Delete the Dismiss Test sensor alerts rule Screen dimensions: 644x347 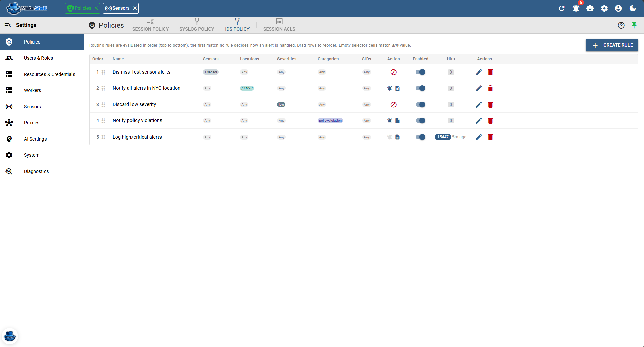(x=490, y=72)
